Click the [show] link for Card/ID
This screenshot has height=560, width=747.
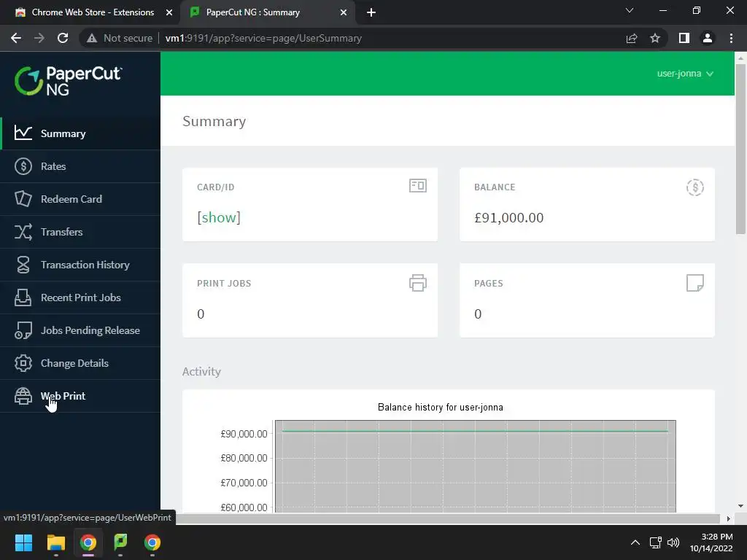coord(219,217)
